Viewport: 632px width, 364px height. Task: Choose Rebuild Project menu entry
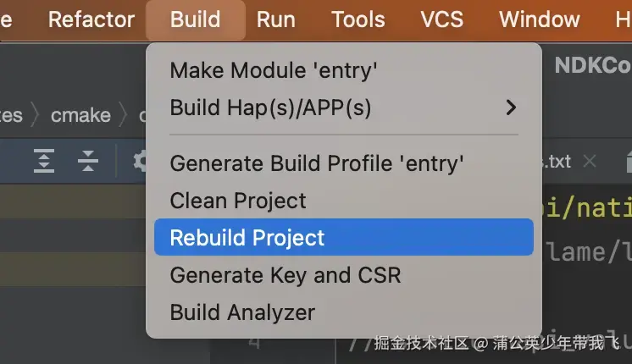247,238
